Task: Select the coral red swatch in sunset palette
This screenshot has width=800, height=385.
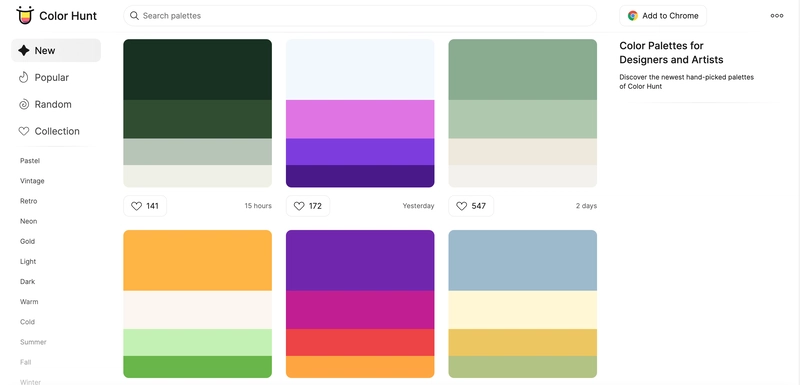Action: point(360,343)
